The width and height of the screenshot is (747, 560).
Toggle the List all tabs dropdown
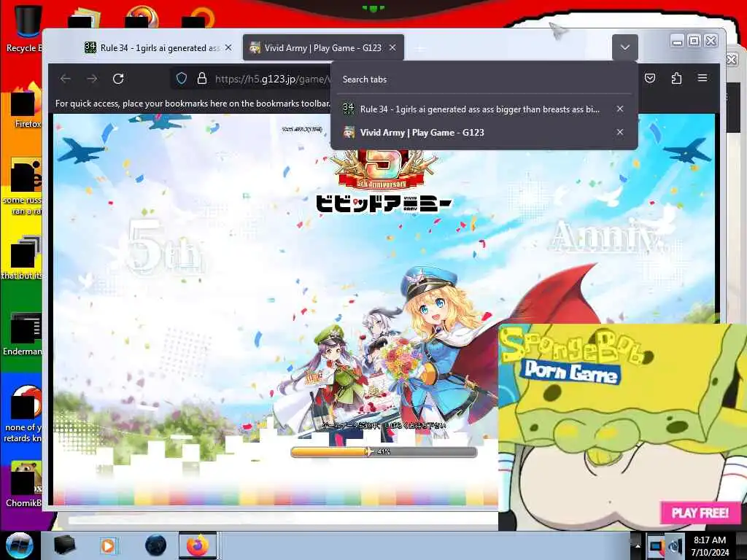[x=625, y=47]
